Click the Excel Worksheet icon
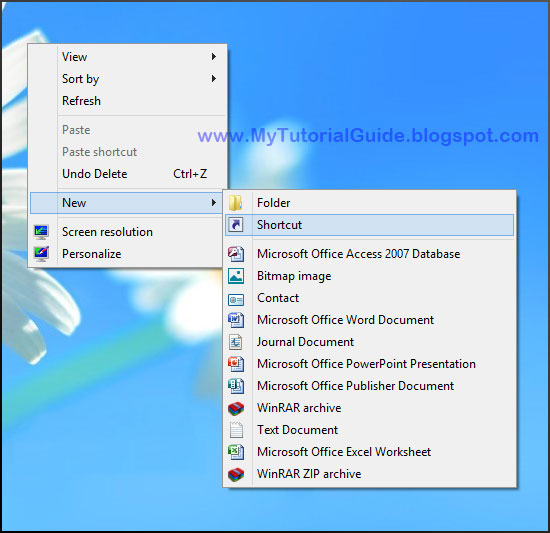Image resolution: width=550 pixels, height=533 pixels. (236, 452)
